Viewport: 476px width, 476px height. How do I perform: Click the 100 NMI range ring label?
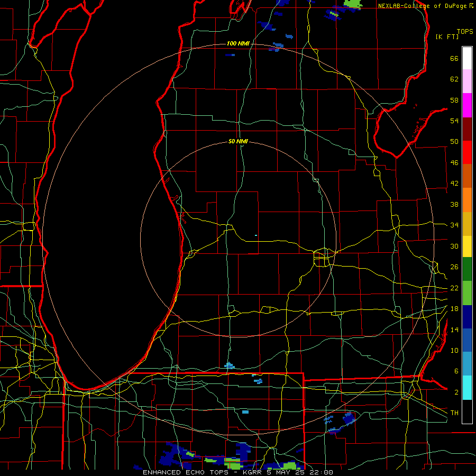pos(238,44)
